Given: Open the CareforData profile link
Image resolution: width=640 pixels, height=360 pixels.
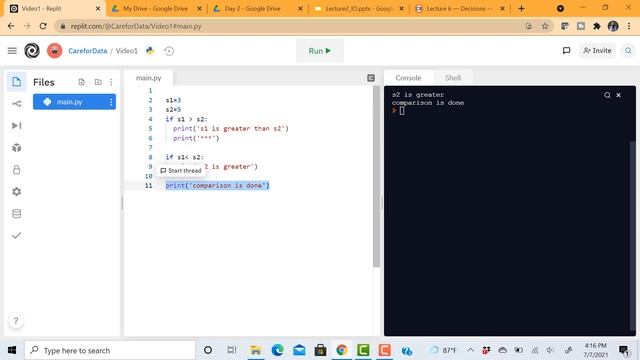Looking at the screenshot, I should (x=88, y=51).
